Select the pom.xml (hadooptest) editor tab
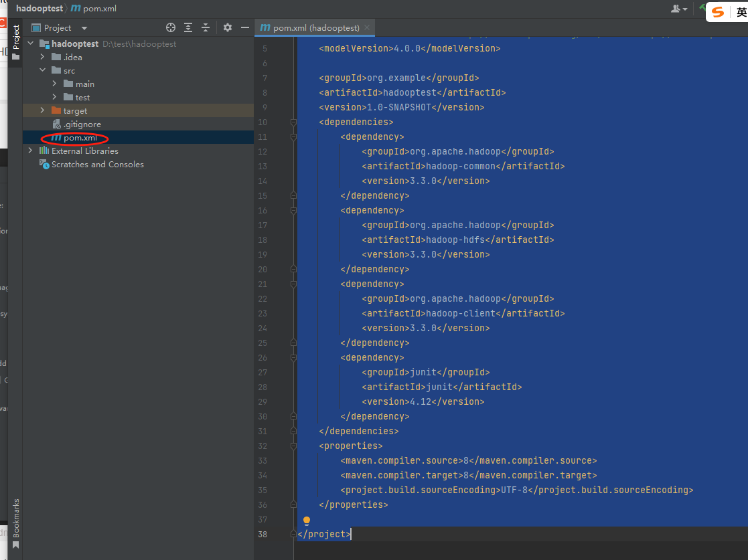This screenshot has width=748, height=560. [x=314, y=27]
